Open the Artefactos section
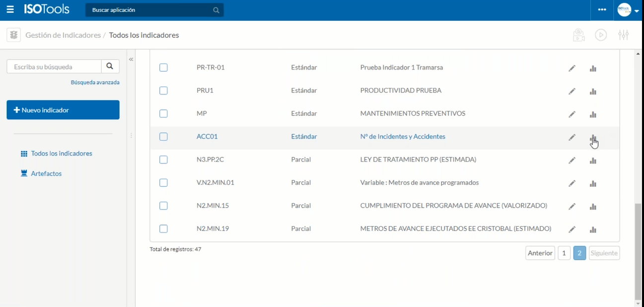This screenshot has width=644, height=307. click(46, 174)
